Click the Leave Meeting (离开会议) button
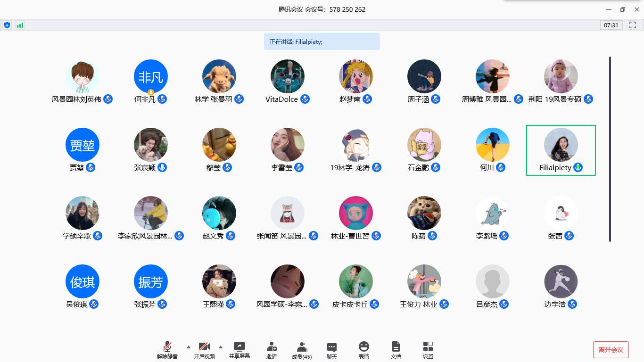 coord(611,350)
